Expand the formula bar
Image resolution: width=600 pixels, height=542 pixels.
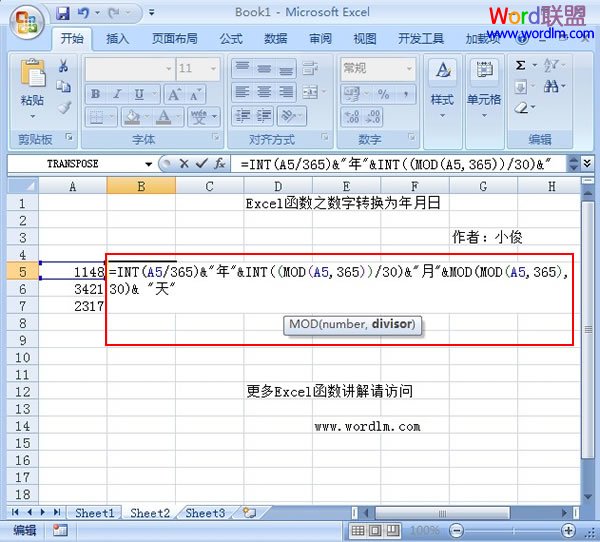click(x=587, y=164)
